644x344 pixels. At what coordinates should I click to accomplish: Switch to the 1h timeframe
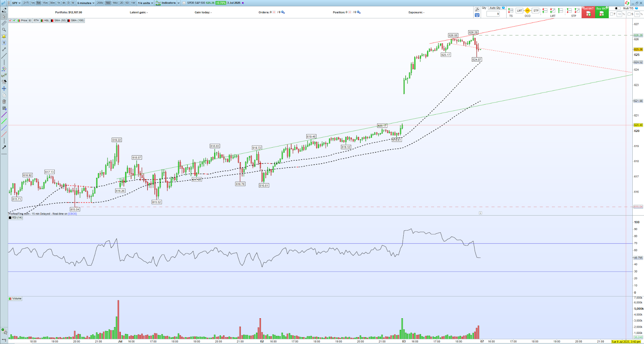click(58, 3)
